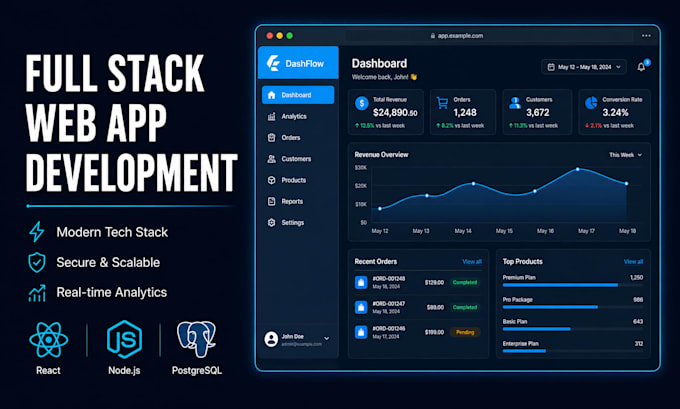Click View all in Recent Orders
680x409 pixels.
click(x=472, y=262)
